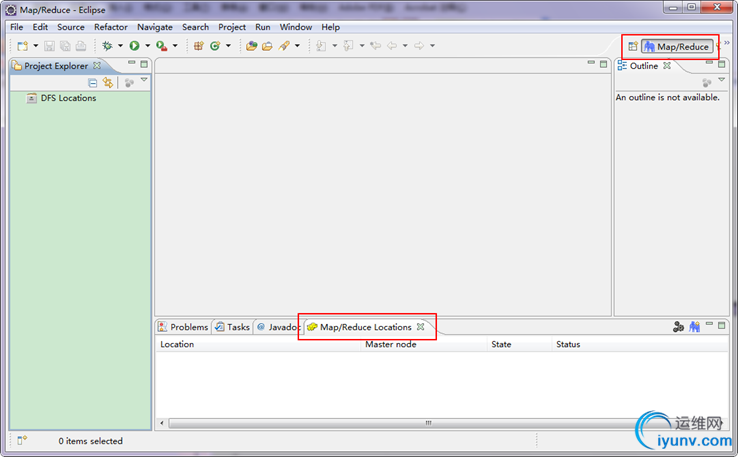Image resolution: width=738 pixels, height=457 pixels.
Task: Toggle Link with Editor in Project Explorer
Action: point(108,83)
